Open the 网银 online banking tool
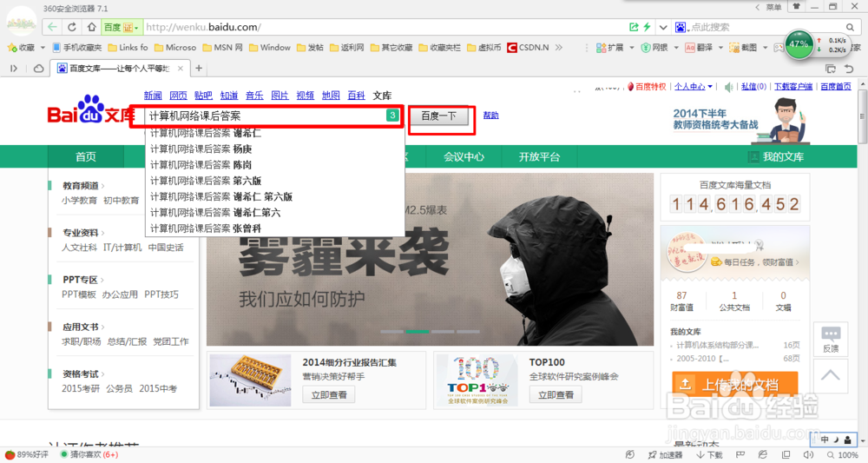This screenshot has width=868, height=463. [654, 48]
